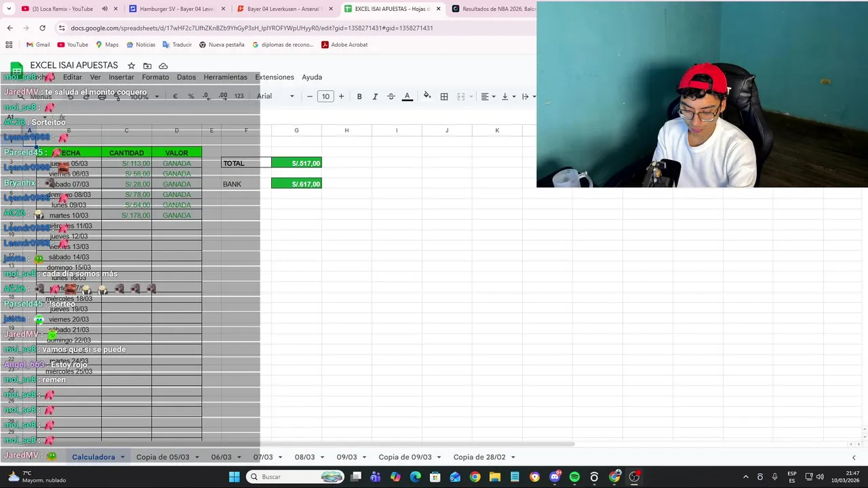Open the YouTube bookmark

[73, 45]
